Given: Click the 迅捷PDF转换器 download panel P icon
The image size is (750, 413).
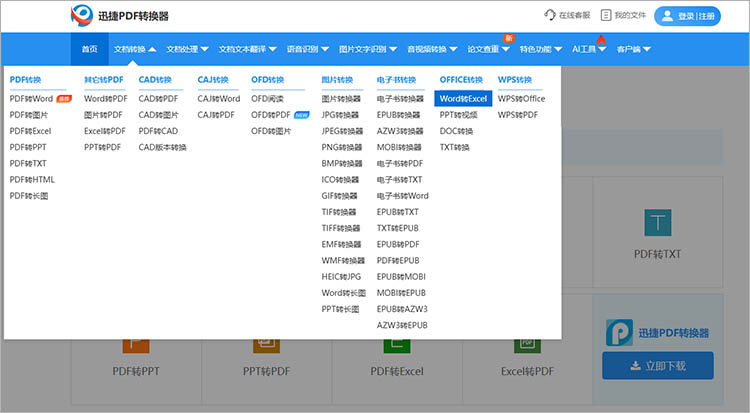Looking at the screenshot, I should pos(619,333).
